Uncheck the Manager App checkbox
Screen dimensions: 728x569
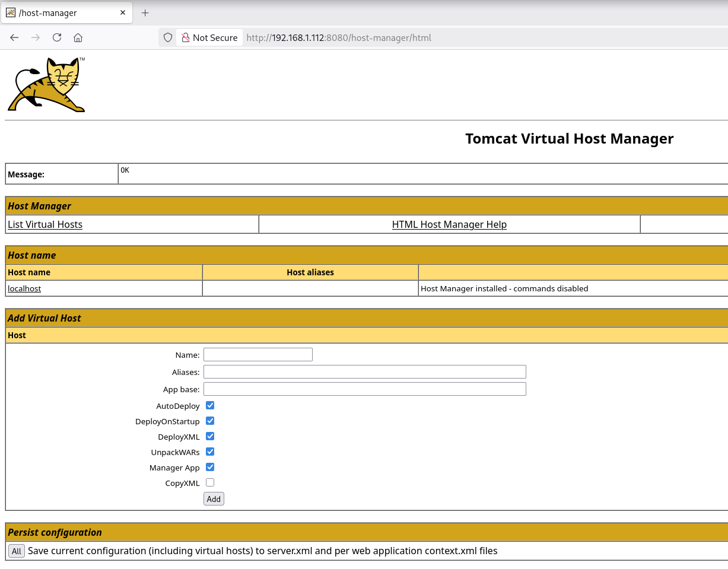point(210,467)
